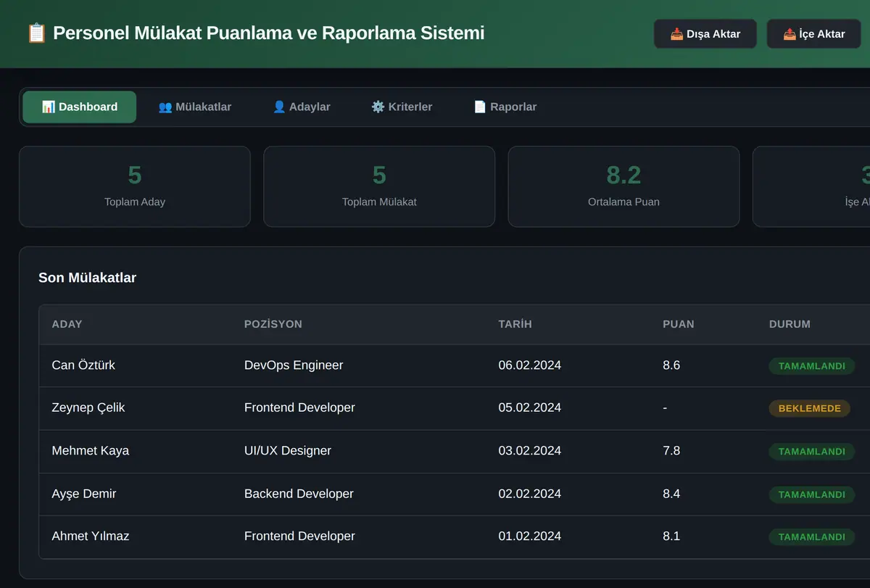Click the date 03.02.2024

click(530, 451)
